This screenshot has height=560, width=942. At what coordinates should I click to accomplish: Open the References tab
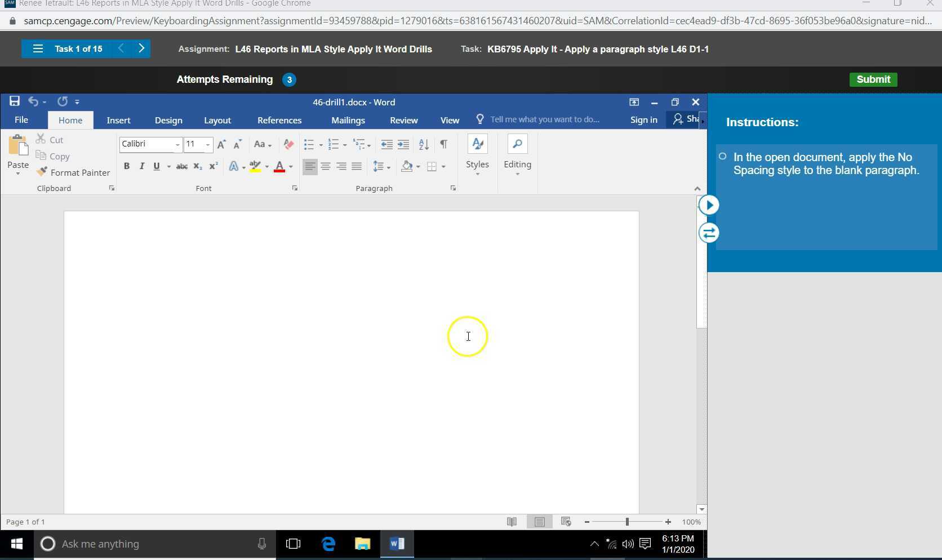(x=279, y=120)
